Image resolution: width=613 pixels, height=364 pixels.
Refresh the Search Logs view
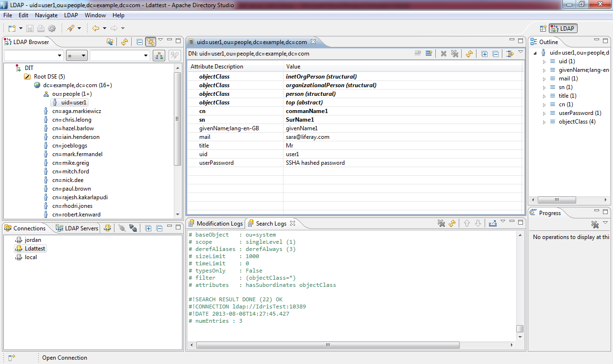click(x=452, y=223)
